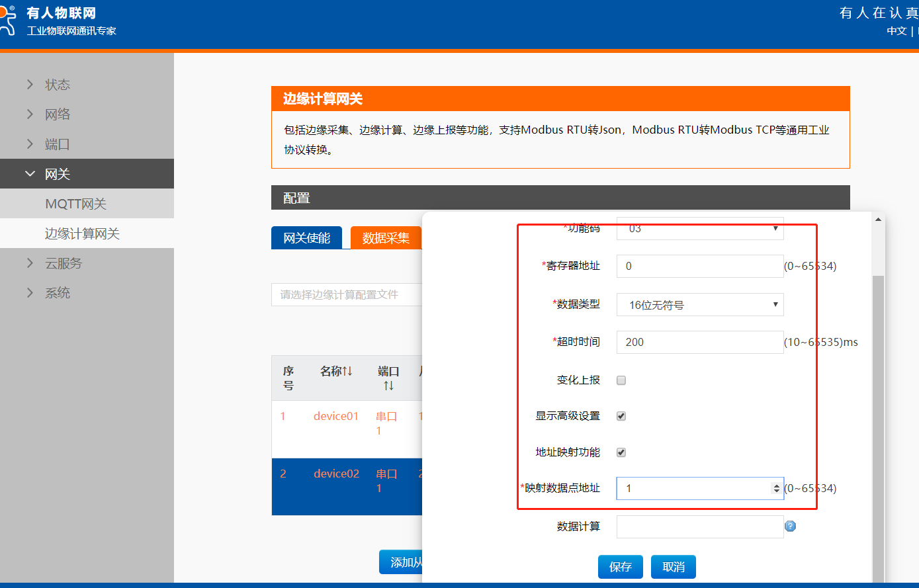Open the MQTT网关 menu item

click(76, 204)
